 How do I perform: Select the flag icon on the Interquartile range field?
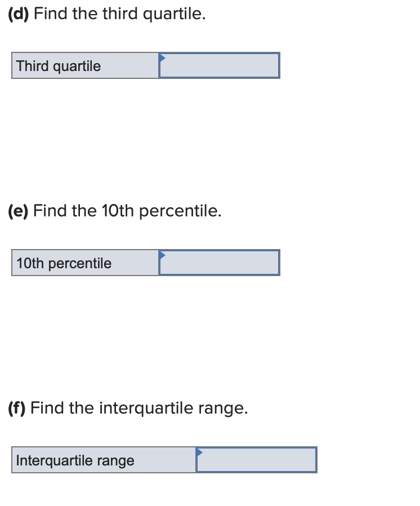(x=200, y=452)
